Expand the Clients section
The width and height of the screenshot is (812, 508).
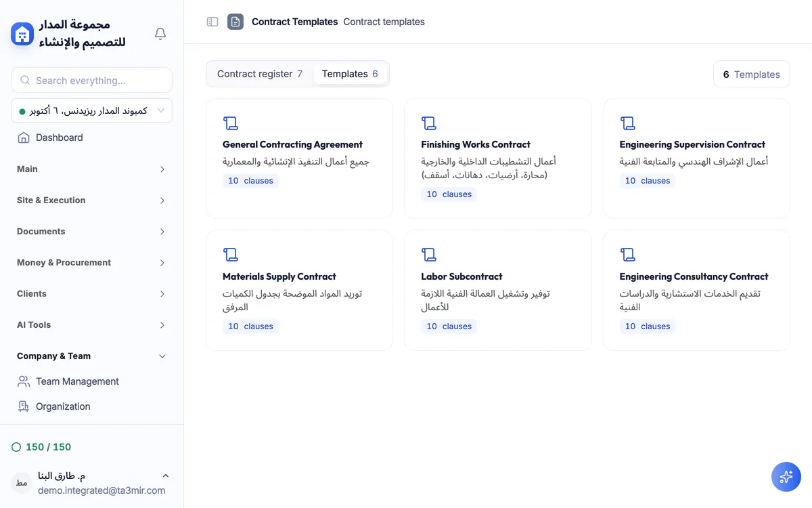click(x=91, y=294)
